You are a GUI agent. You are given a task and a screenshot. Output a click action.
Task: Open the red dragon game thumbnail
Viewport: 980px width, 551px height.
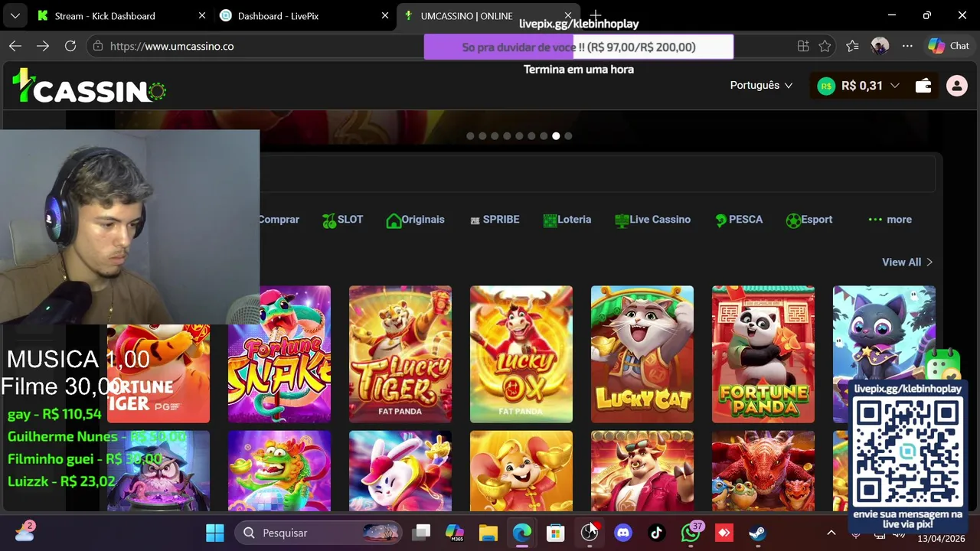coord(763,471)
